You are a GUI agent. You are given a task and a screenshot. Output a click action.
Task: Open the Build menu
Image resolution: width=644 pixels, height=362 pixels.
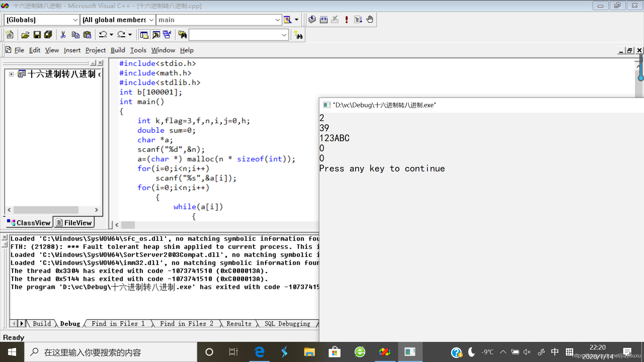(x=118, y=50)
